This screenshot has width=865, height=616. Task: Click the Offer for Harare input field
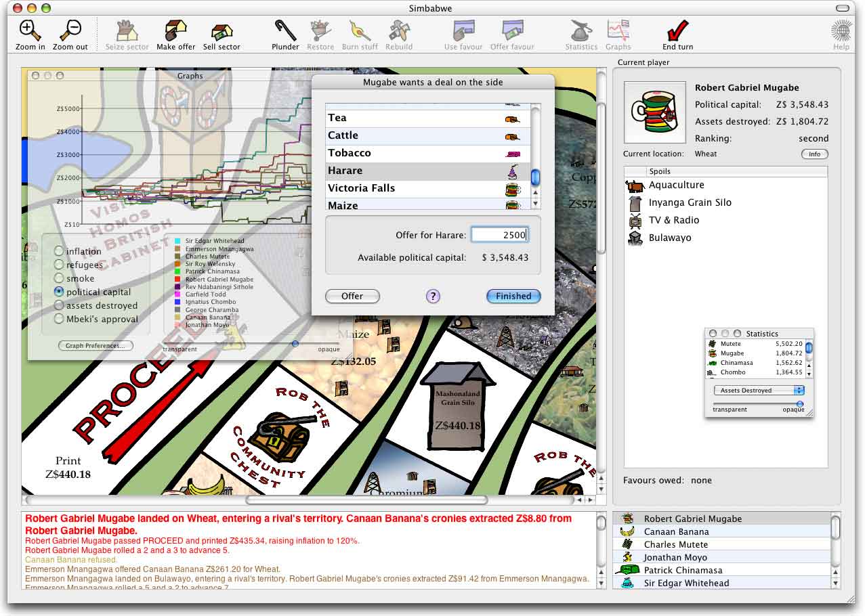(499, 235)
